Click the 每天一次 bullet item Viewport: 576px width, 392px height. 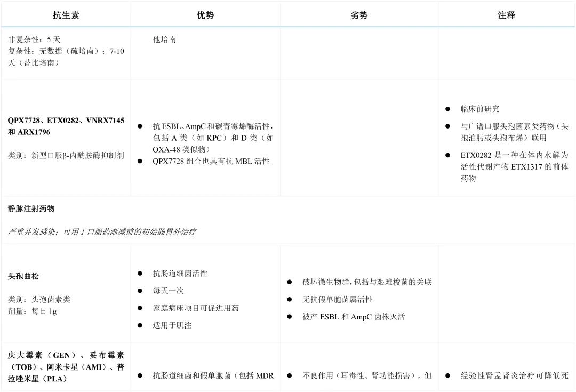[168, 291]
